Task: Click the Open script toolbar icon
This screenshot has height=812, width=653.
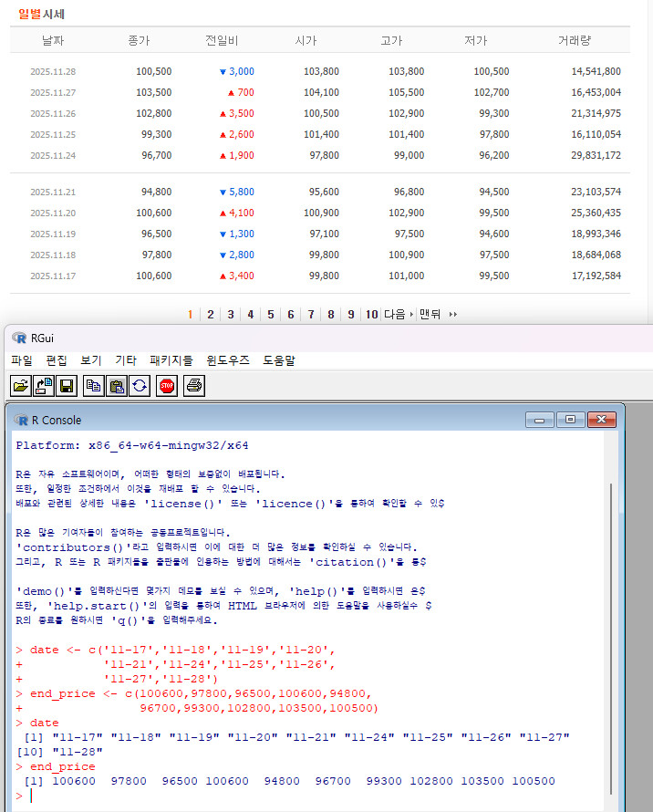Action: point(20,386)
